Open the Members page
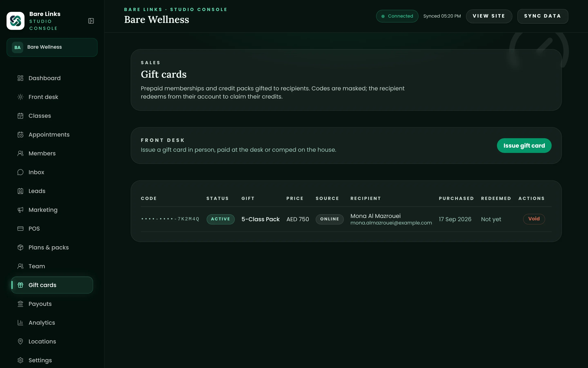The width and height of the screenshot is (588, 368). 52,153
